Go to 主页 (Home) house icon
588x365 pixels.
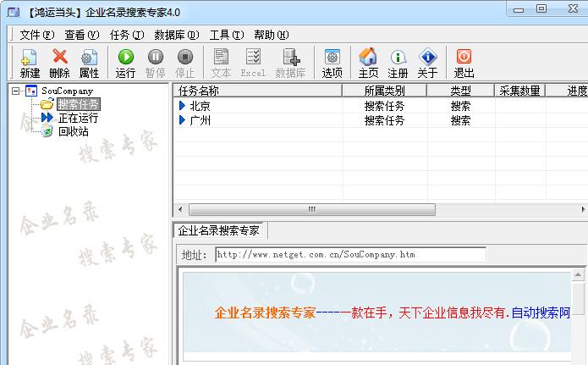[368, 57]
